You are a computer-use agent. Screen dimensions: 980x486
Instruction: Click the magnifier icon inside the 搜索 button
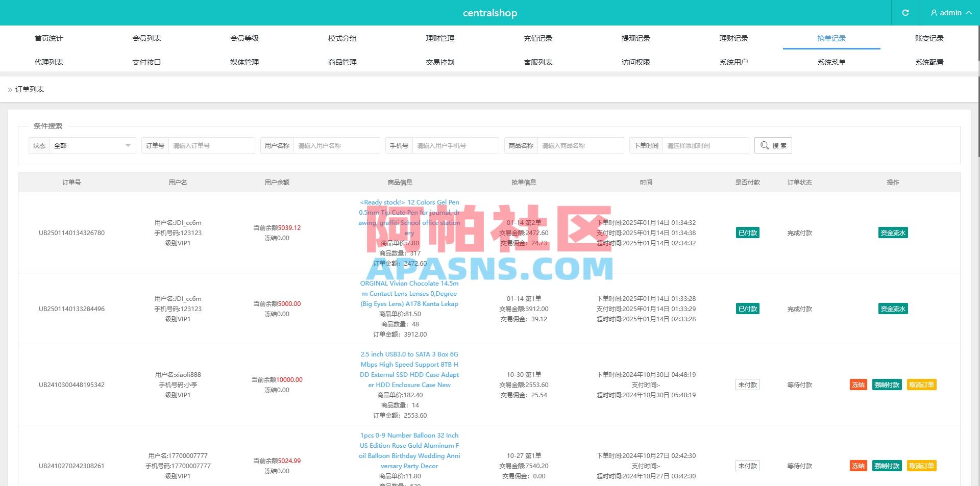click(x=764, y=145)
